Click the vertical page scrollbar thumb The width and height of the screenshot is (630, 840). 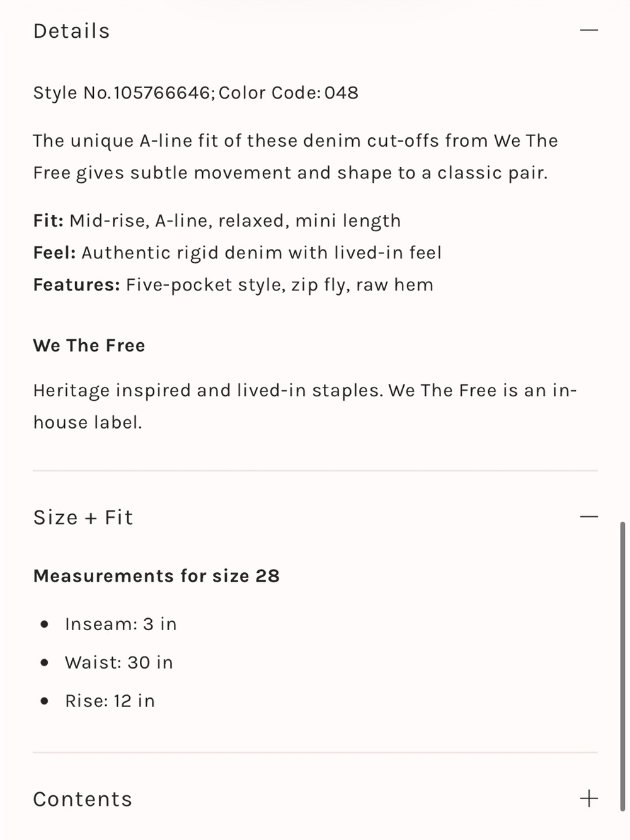coord(622,666)
